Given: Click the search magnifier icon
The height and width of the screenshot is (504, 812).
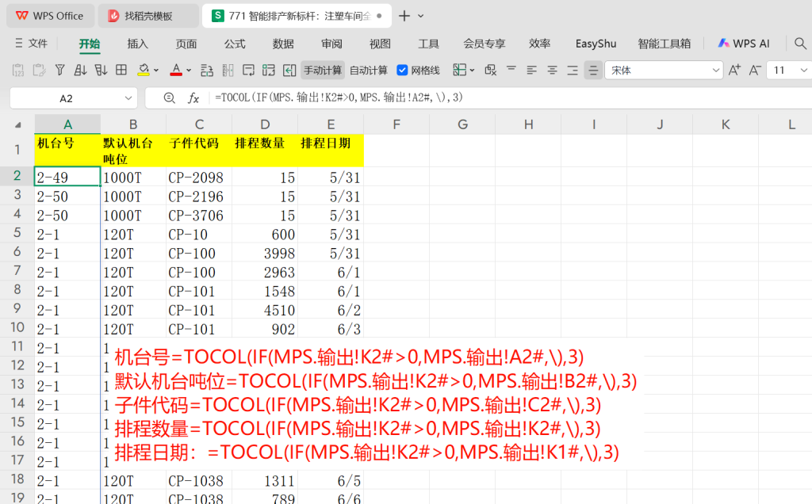Looking at the screenshot, I should 800,44.
